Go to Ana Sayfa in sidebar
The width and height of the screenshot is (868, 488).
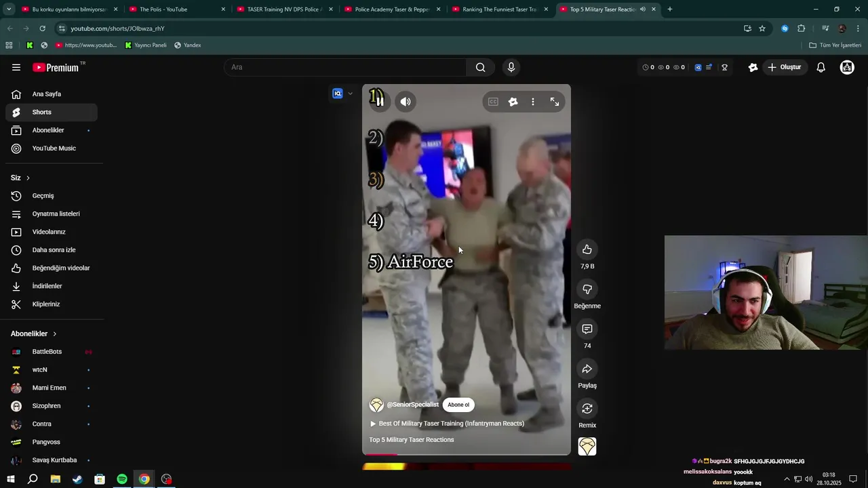click(52, 94)
